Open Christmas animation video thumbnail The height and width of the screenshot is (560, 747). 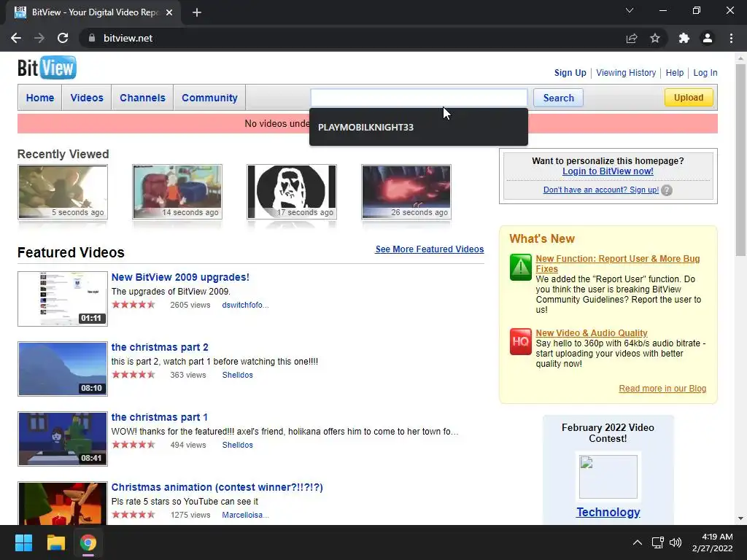[x=63, y=504]
